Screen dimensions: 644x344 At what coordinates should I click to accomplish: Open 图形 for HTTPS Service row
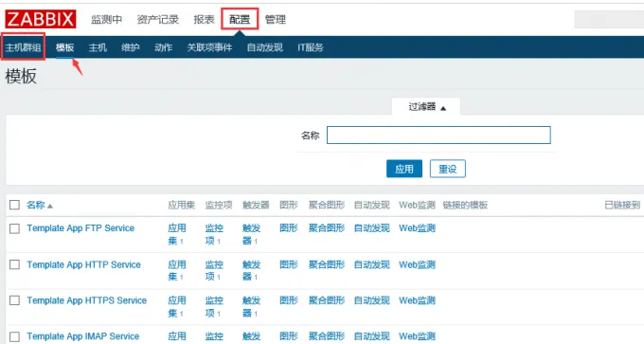288,300
